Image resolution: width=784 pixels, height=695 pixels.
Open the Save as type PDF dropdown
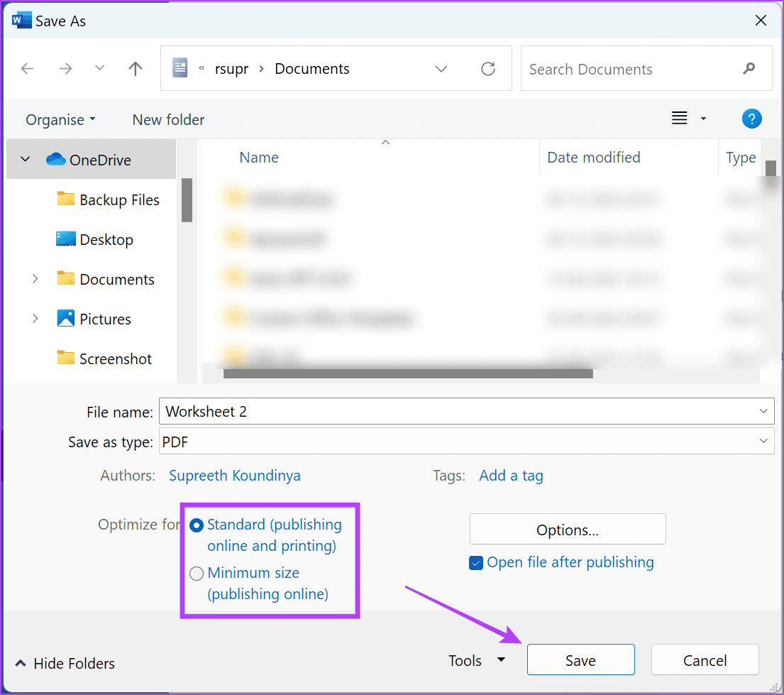(467, 442)
